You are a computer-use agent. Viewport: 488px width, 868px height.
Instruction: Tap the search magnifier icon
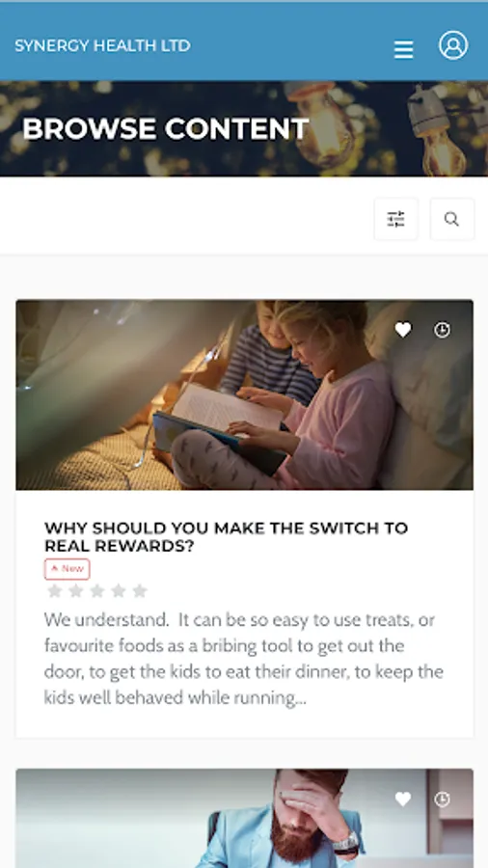(x=452, y=219)
